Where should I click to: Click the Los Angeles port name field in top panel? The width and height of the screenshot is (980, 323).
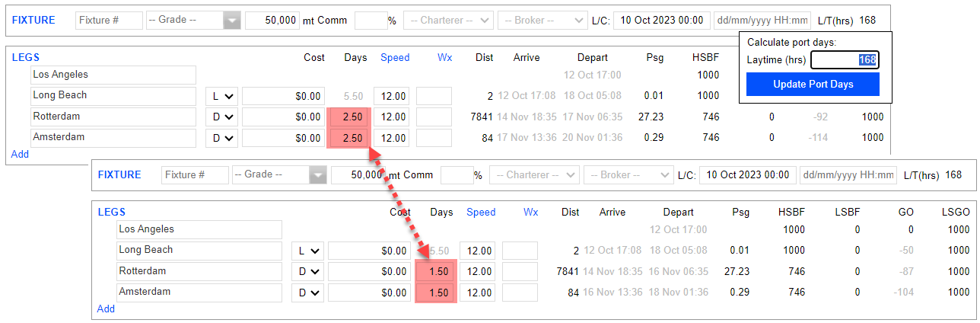click(x=113, y=75)
